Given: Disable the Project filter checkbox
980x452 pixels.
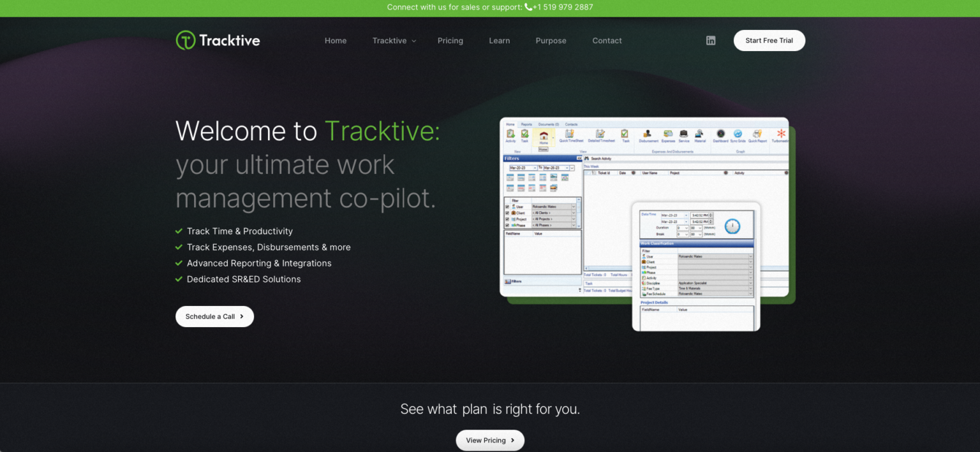Looking at the screenshot, I should pos(507,219).
